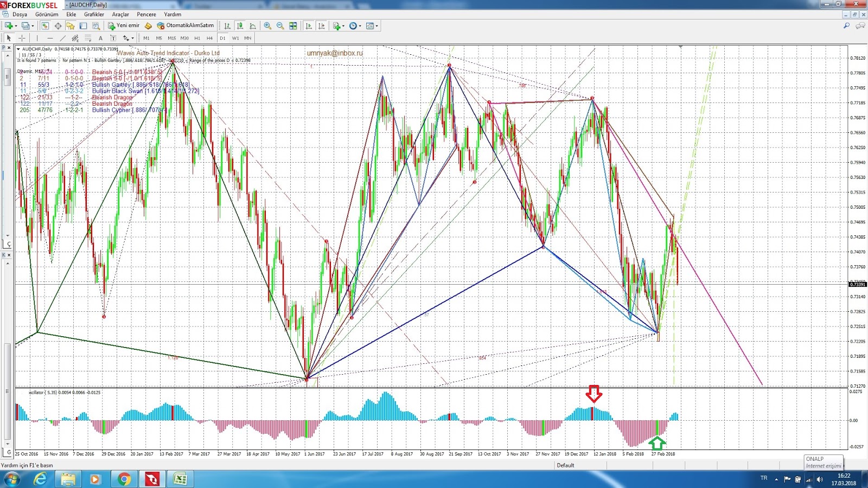Click the Yeni emir button
The width and height of the screenshot is (868, 488).
pos(127,25)
